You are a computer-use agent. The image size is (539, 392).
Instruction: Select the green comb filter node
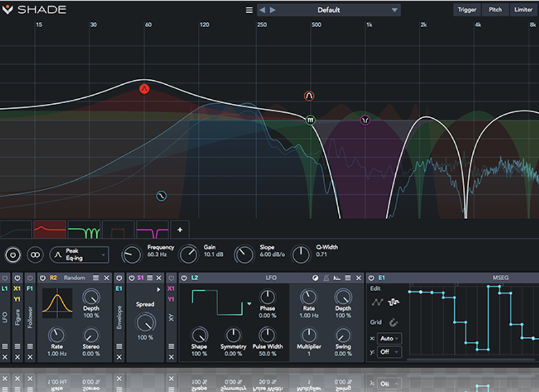pyautogui.click(x=310, y=120)
